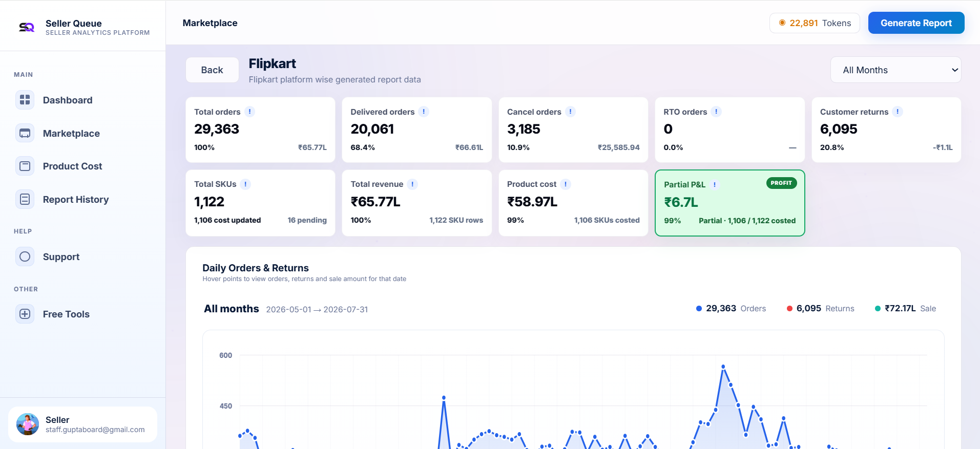Click the date range 2026-05-01 → 2026-07-31
980x449 pixels.
317,309
